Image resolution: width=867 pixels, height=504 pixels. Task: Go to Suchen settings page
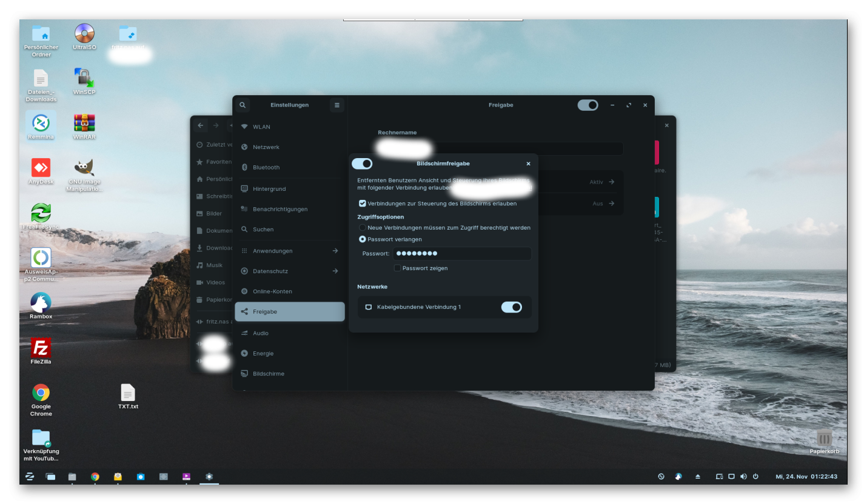290,230
